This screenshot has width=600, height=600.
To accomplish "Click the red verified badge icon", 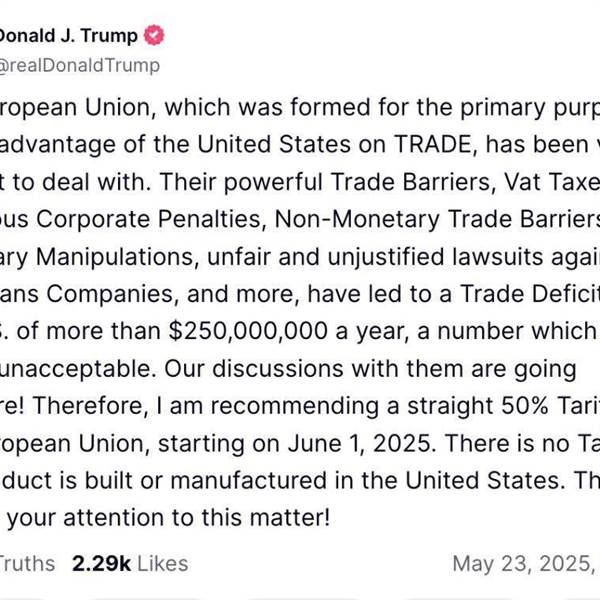I will click(x=154, y=35).
